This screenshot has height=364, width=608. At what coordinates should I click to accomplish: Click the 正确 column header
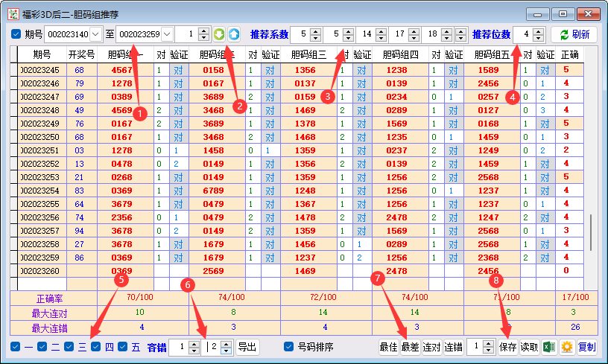569,54
